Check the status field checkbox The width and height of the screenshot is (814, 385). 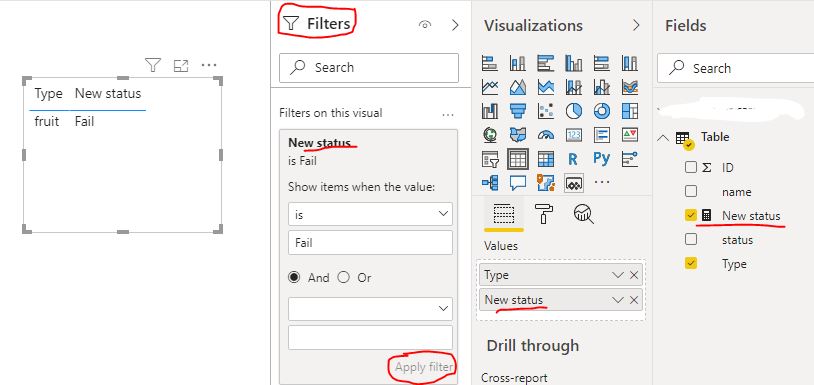(x=690, y=239)
